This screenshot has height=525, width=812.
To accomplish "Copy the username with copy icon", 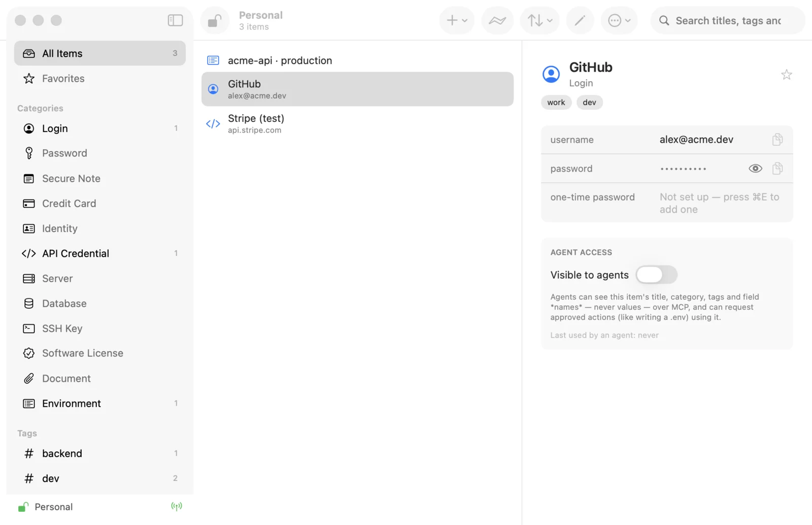I will (777, 140).
